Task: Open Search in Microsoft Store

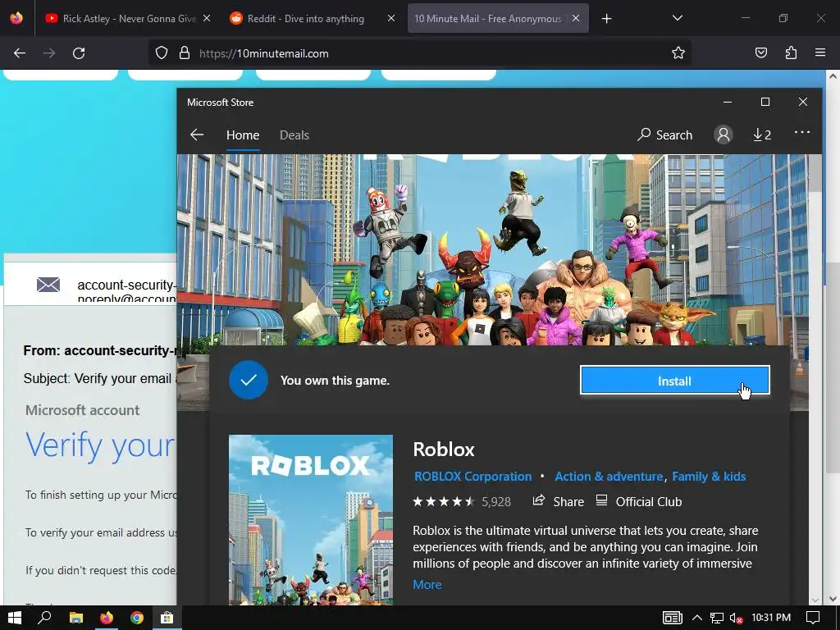Action: (664, 135)
